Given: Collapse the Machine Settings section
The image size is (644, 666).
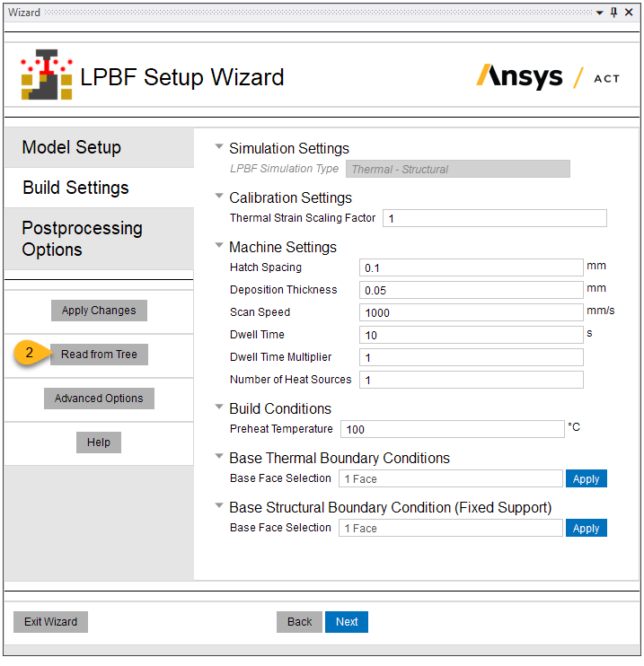Looking at the screenshot, I should point(219,245).
